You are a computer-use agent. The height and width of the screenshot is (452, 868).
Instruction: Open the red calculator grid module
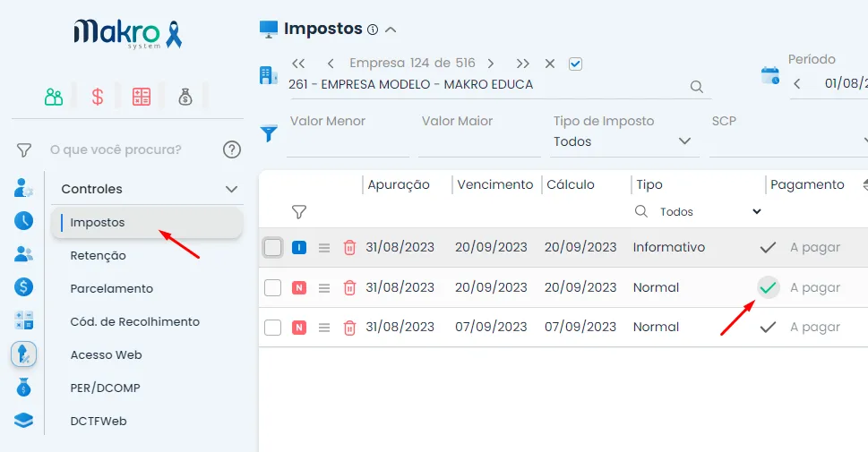(x=142, y=97)
